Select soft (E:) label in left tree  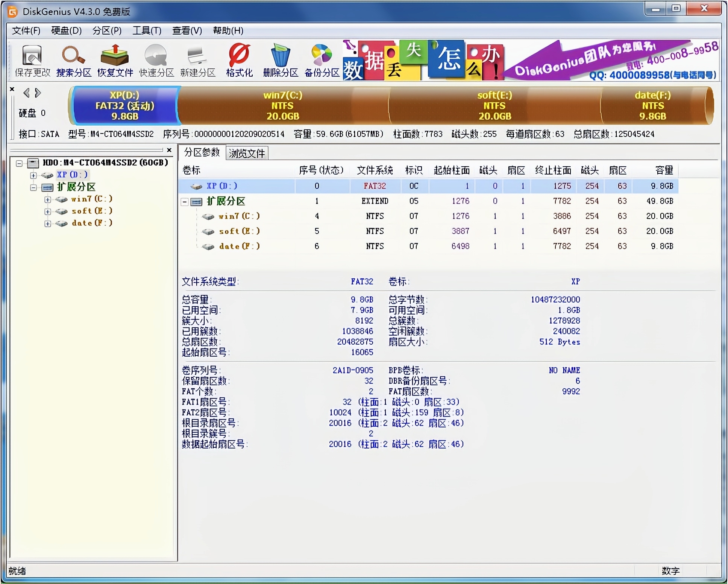(92, 211)
